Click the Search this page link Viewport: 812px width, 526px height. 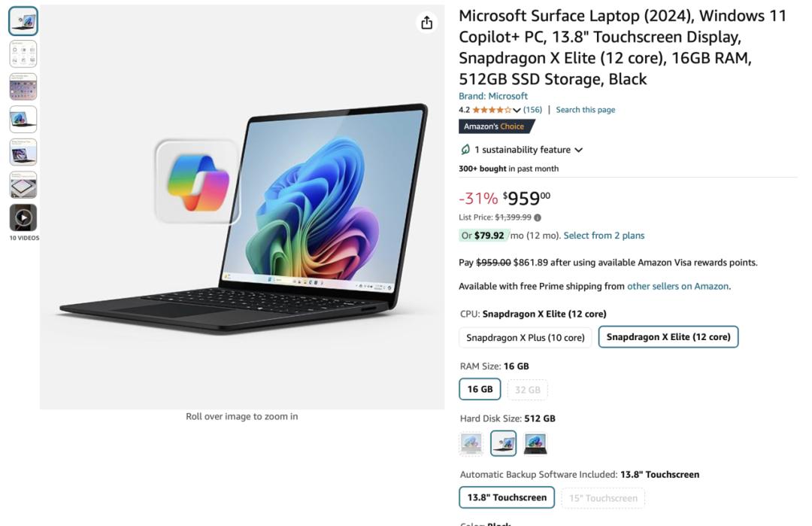(585, 110)
